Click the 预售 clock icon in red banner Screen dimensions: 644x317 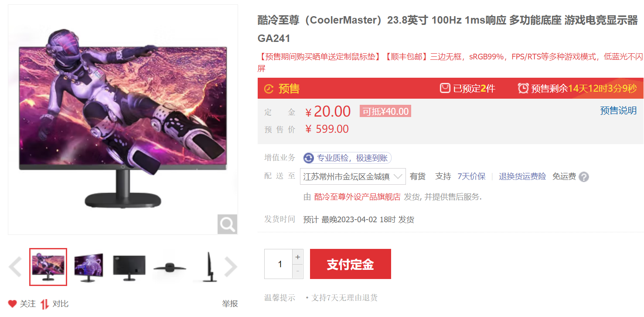click(269, 89)
